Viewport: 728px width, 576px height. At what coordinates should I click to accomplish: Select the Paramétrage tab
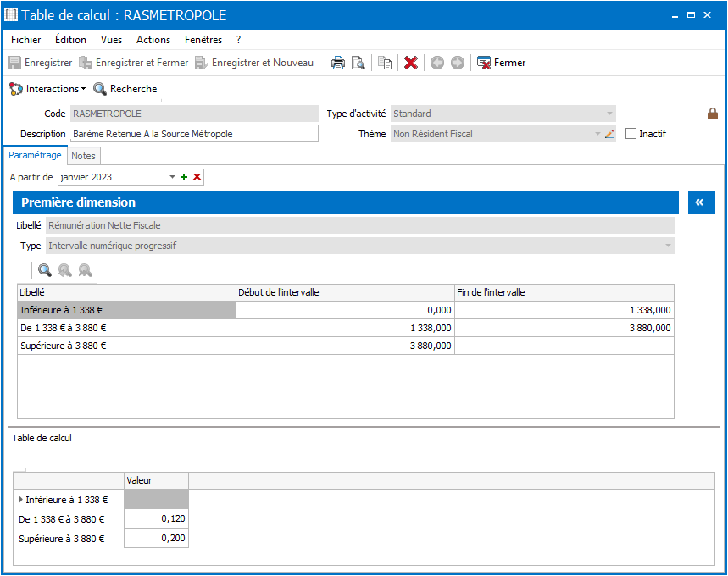[x=35, y=155]
